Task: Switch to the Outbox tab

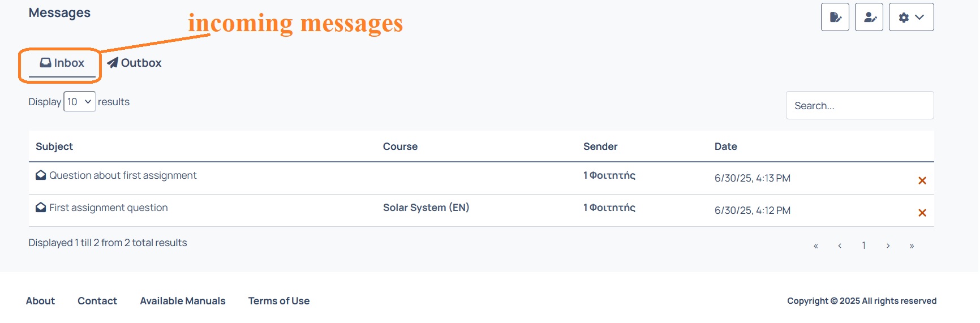Action: tap(134, 63)
